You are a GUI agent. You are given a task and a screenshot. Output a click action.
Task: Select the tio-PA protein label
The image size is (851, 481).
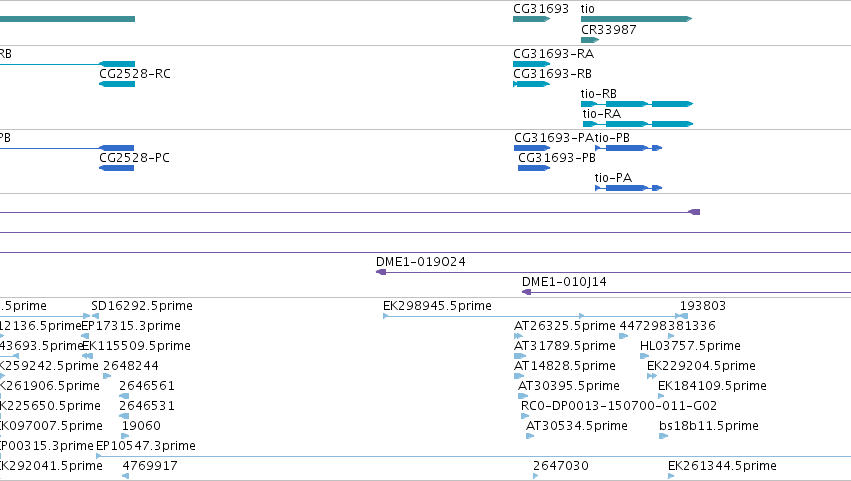pyautogui.click(x=613, y=178)
